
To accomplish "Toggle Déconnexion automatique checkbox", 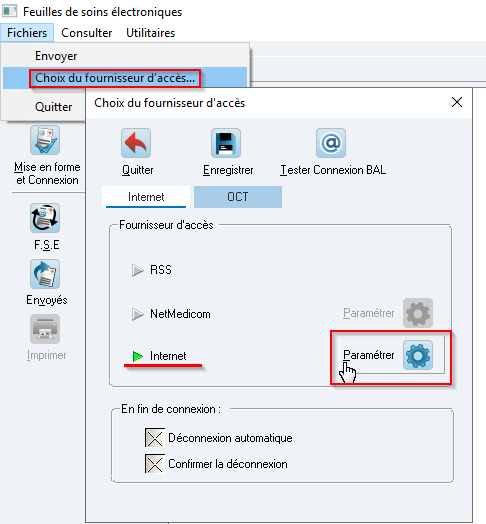I will click(x=155, y=438).
